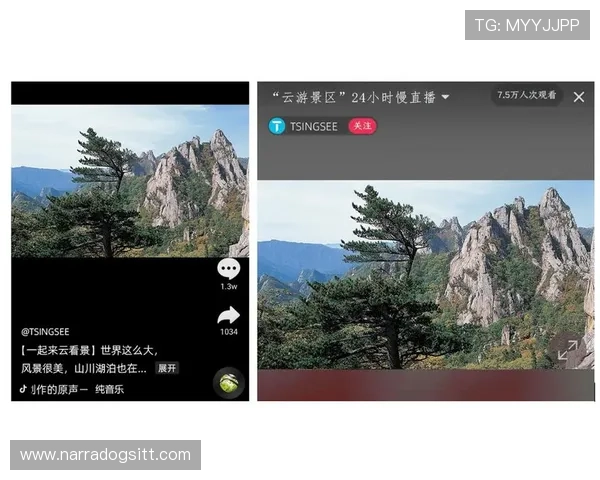Select the 原声 纯音乐 sound track text
This screenshot has height=480, width=600.
pyautogui.click(x=78, y=390)
